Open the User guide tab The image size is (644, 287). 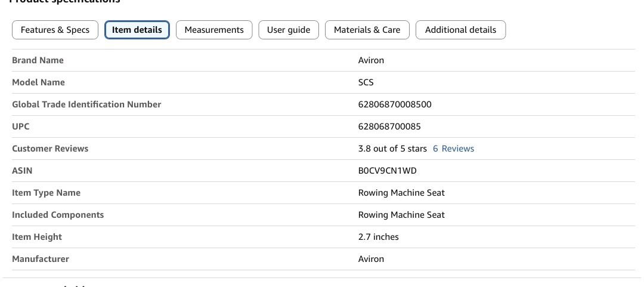click(289, 30)
